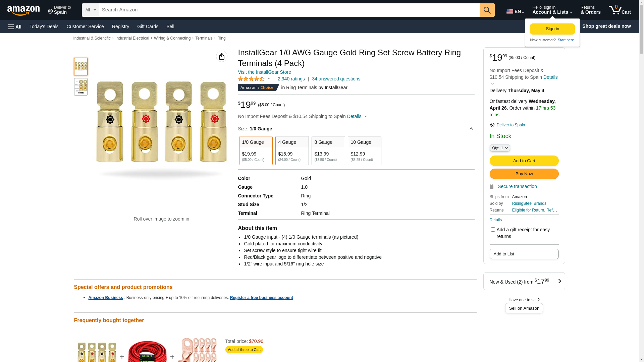This screenshot has height=362, width=644.
Task: Click the search magnifier button
Action: 487,10
